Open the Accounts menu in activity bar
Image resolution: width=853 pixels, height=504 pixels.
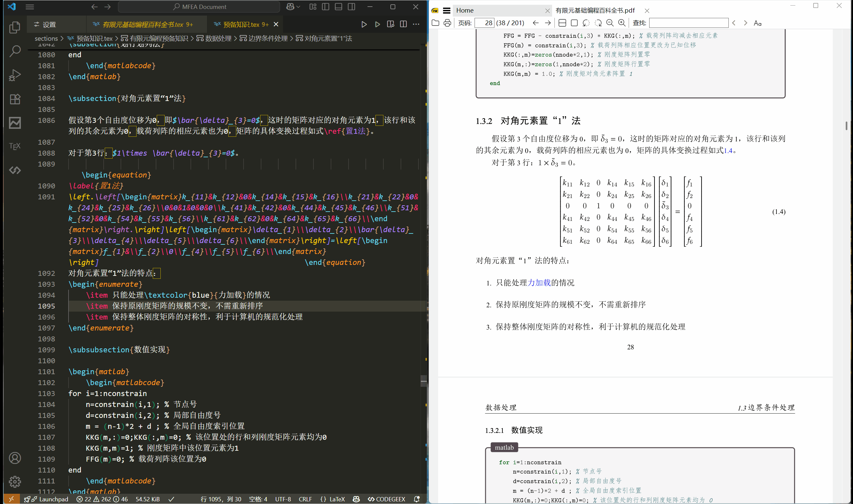point(15,458)
